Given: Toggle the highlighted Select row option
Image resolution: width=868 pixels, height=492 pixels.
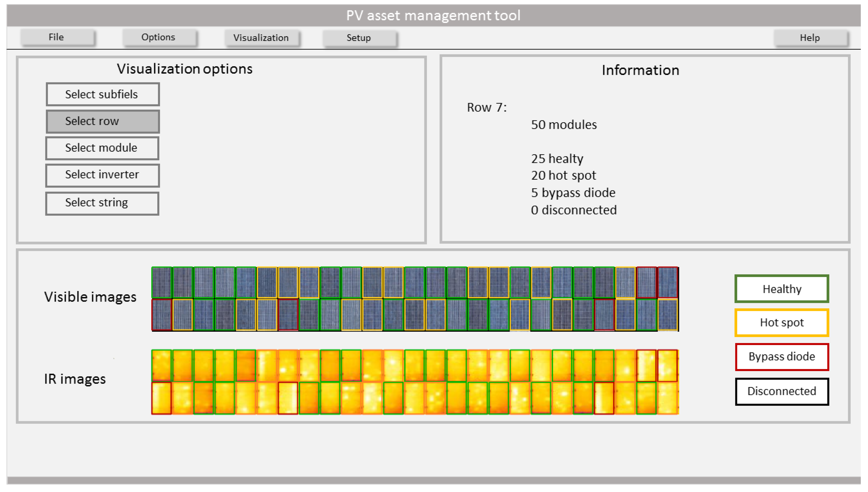Looking at the screenshot, I should (102, 121).
